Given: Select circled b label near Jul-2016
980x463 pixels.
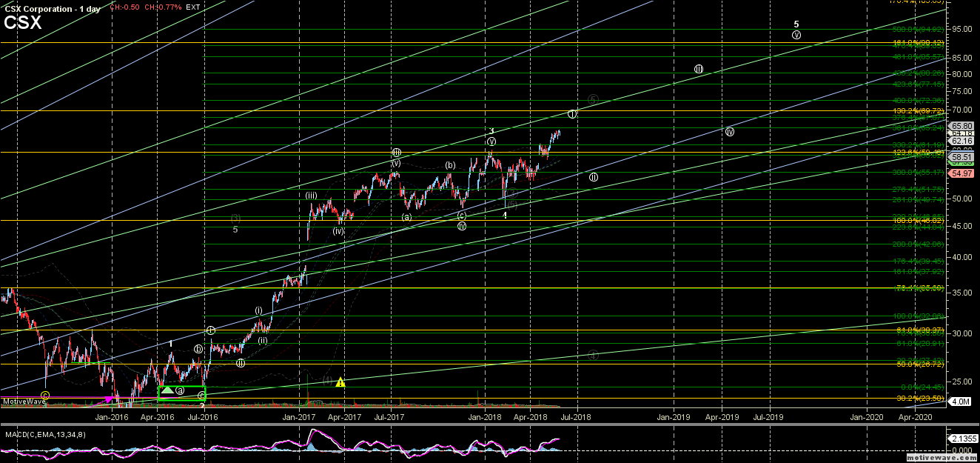Looking at the screenshot, I should (198, 348).
